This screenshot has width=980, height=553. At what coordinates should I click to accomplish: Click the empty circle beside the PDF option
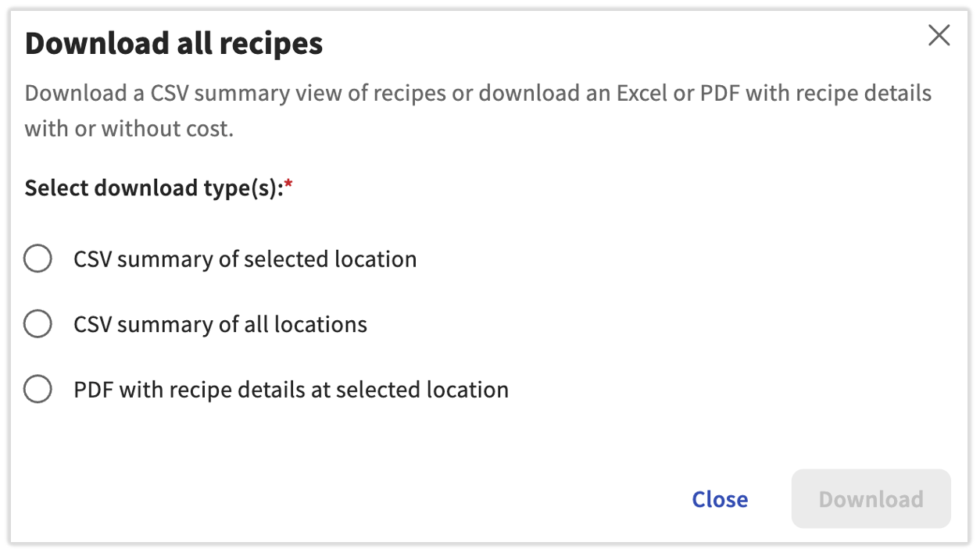(38, 389)
